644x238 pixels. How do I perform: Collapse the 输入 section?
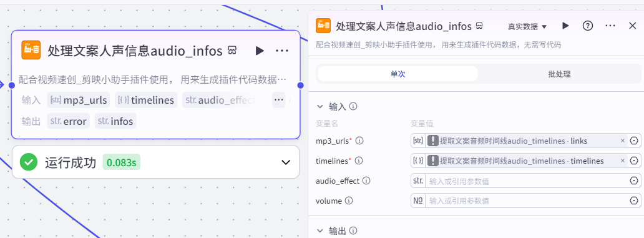(x=320, y=106)
